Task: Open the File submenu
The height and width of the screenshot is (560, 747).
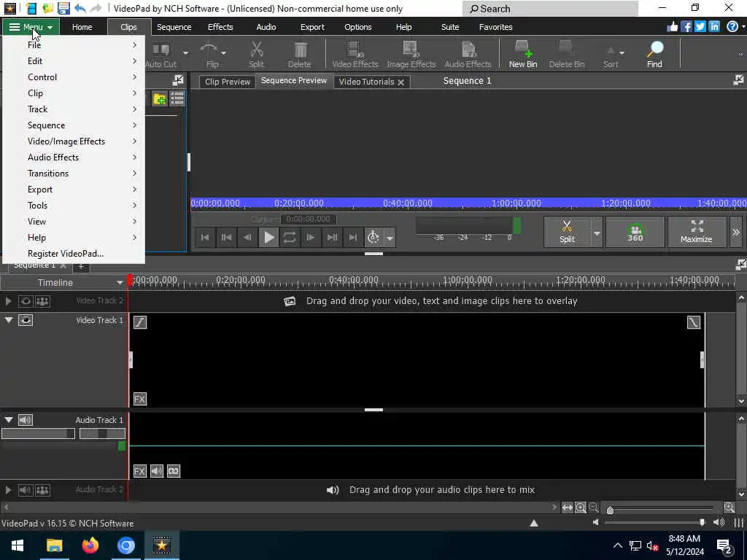Action: 74,44
